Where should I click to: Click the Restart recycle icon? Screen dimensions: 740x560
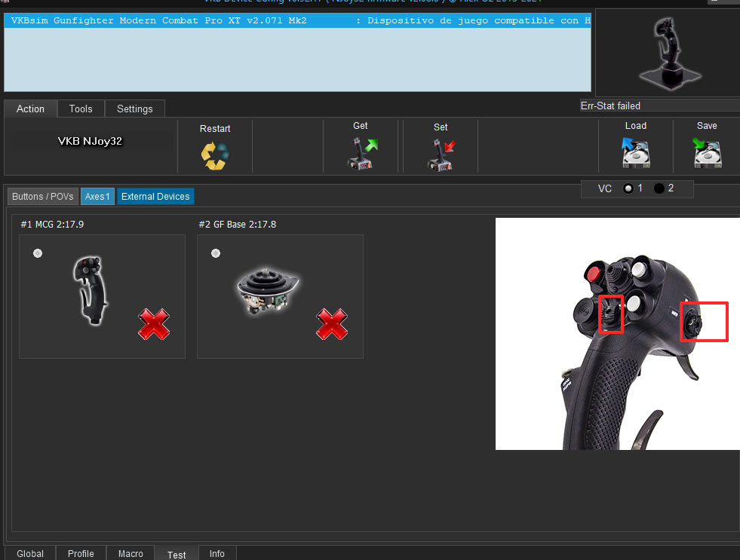point(215,155)
